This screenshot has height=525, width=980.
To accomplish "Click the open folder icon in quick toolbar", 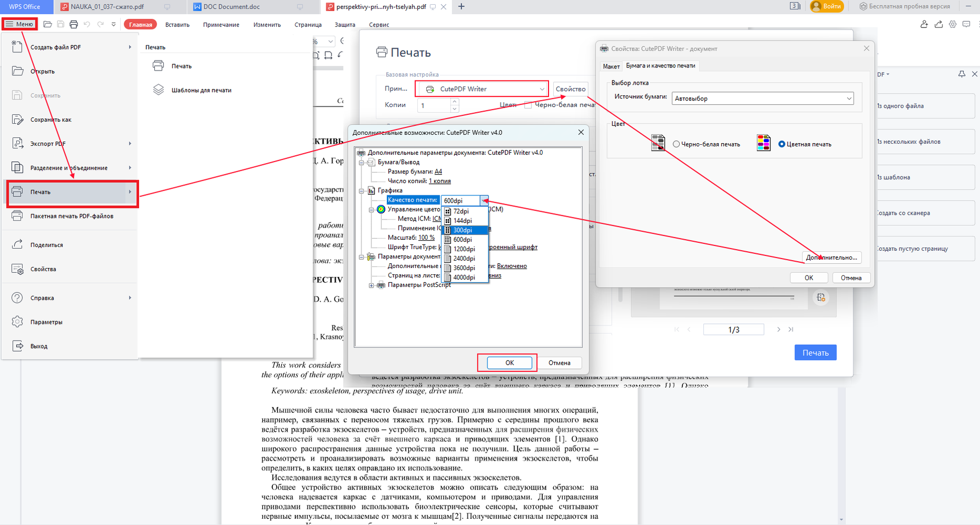I will 47,24.
